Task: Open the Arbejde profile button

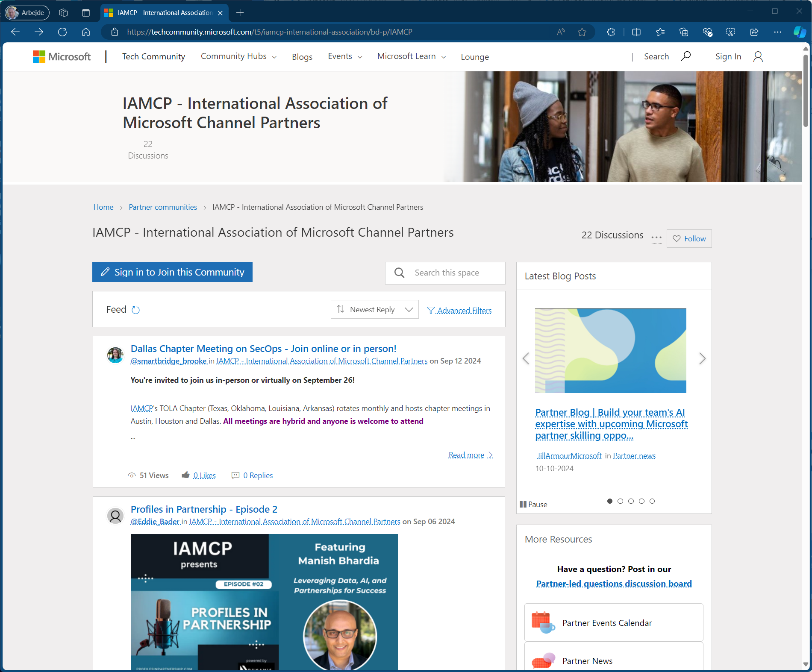Action: point(27,13)
